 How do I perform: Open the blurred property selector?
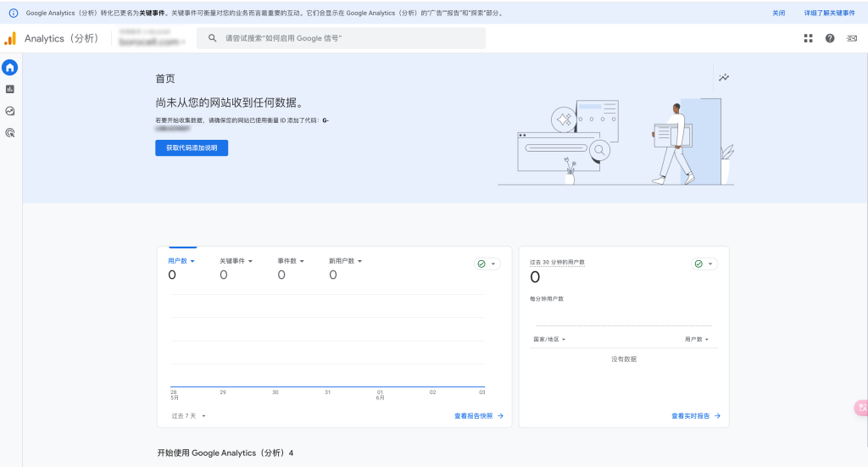coord(152,38)
